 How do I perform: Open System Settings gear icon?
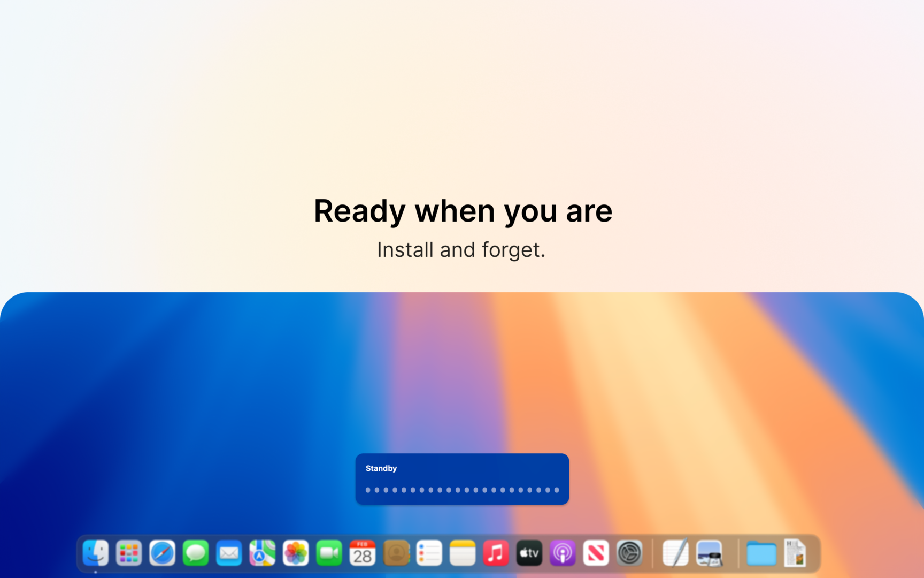pyautogui.click(x=629, y=553)
